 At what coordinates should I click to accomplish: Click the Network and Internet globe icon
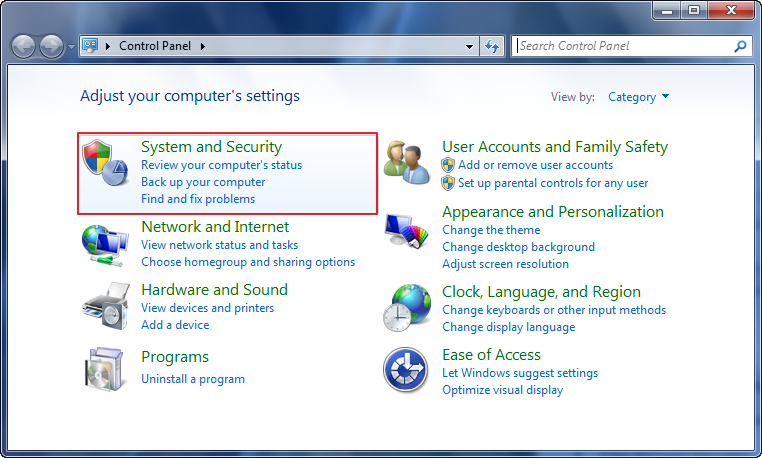click(105, 244)
